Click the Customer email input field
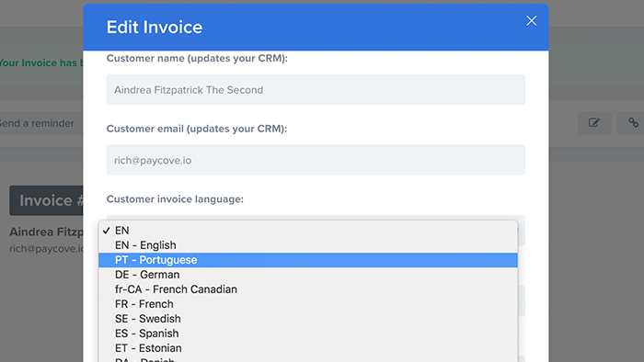This screenshot has width=644, height=362. (316, 160)
